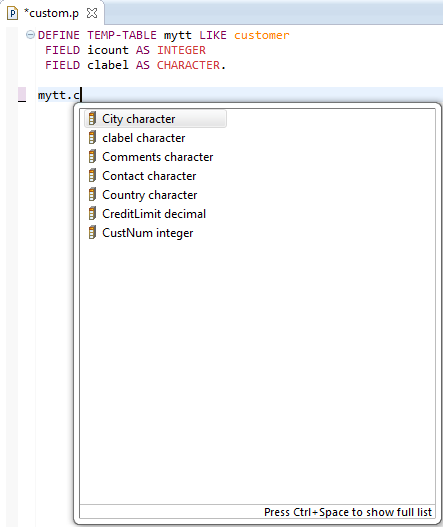
Task: Click field icon beside Comments
Action: click(x=92, y=157)
